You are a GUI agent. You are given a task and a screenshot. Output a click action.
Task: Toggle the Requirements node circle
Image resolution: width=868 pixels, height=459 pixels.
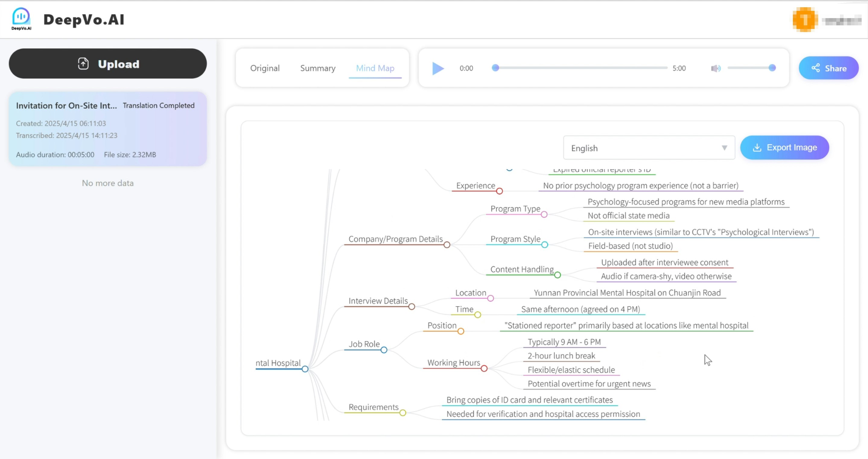click(x=403, y=413)
